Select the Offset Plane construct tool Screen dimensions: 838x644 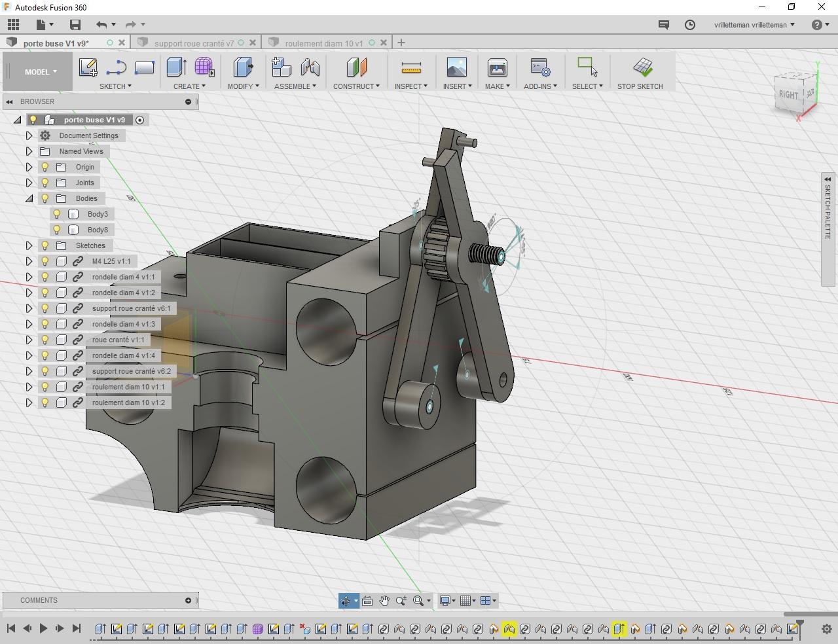pos(356,67)
